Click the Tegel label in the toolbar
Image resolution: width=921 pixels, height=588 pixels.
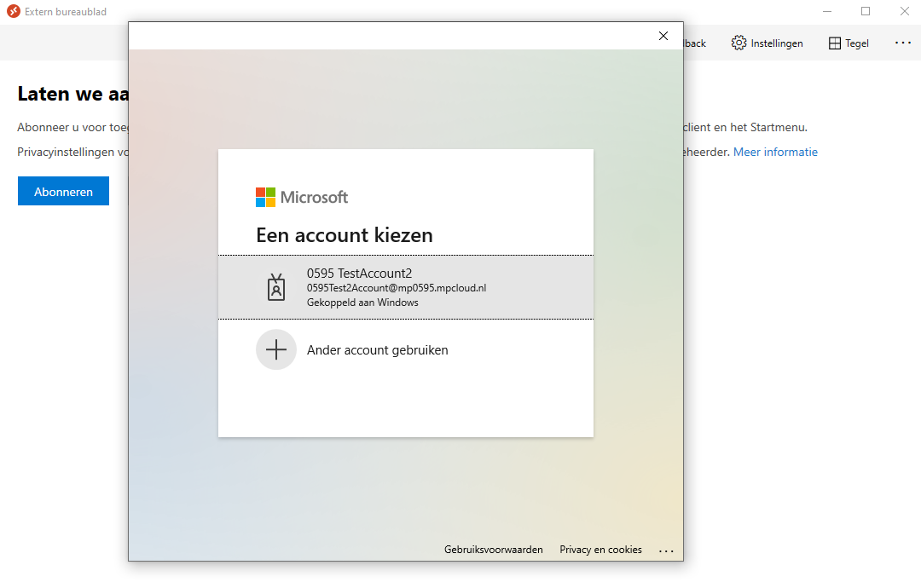(857, 43)
